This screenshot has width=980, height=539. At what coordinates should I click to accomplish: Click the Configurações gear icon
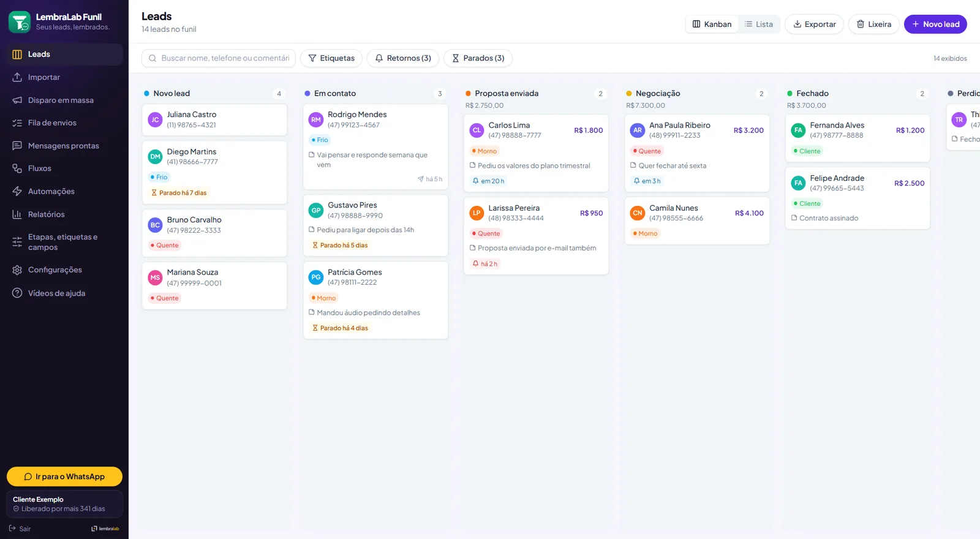pyautogui.click(x=17, y=270)
